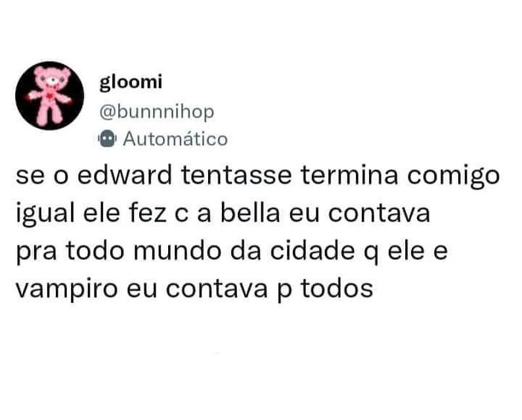Click the robot icon beside Automático
Viewport: 522px width, 420px height.
click(107, 138)
